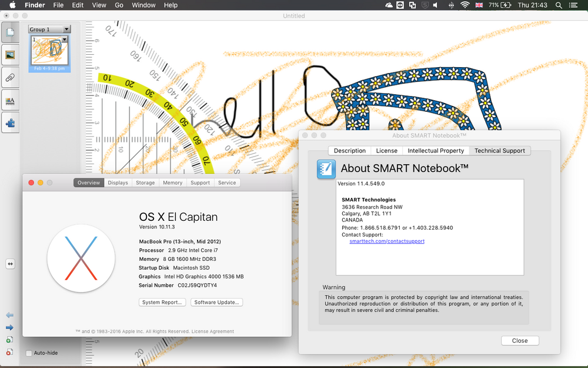The image size is (588, 368).
Task: Open the Page Sorter tab in sidebar
Action: (10, 32)
